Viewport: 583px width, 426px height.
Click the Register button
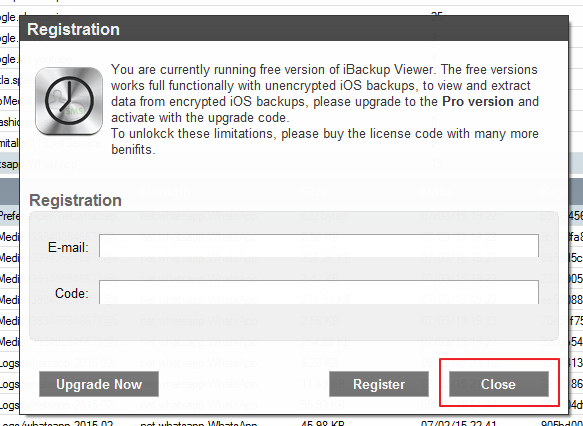[x=379, y=384]
